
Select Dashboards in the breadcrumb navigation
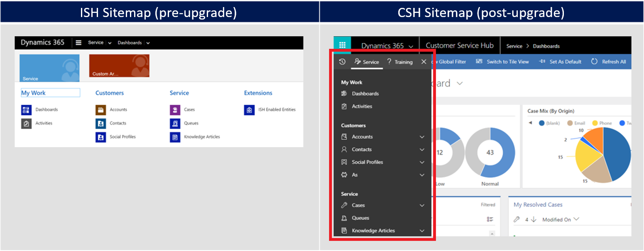546,46
